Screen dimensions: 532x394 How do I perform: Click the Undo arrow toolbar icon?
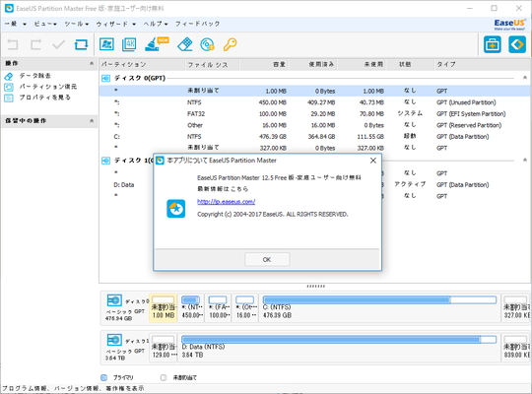point(13,44)
